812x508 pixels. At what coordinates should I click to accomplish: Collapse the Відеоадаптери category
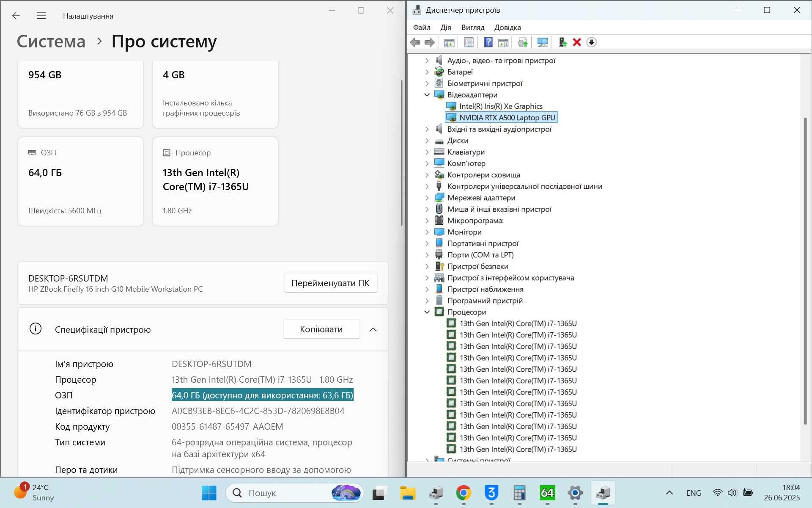click(427, 95)
